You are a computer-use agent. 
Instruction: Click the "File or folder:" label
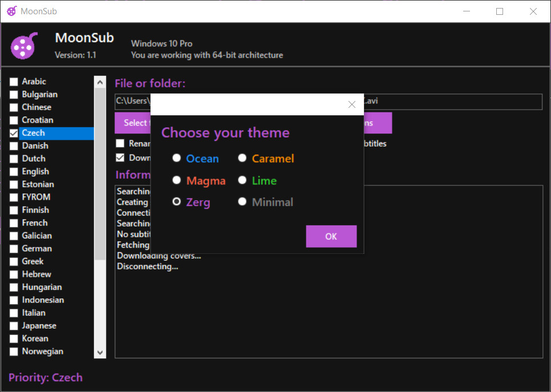click(150, 83)
